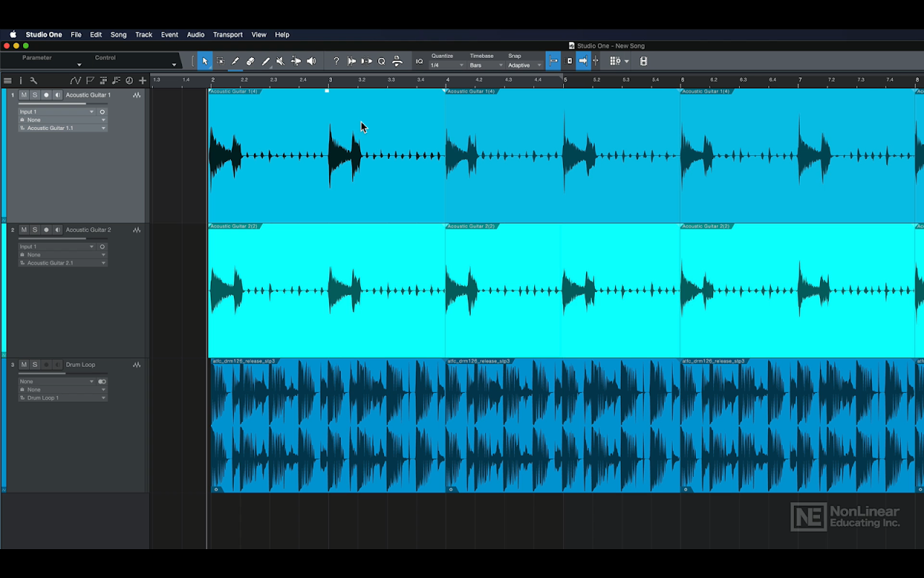Image resolution: width=924 pixels, height=578 pixels.
Task: Open Drum Loop 1 layer dropdown
Action: pos(63,398)
